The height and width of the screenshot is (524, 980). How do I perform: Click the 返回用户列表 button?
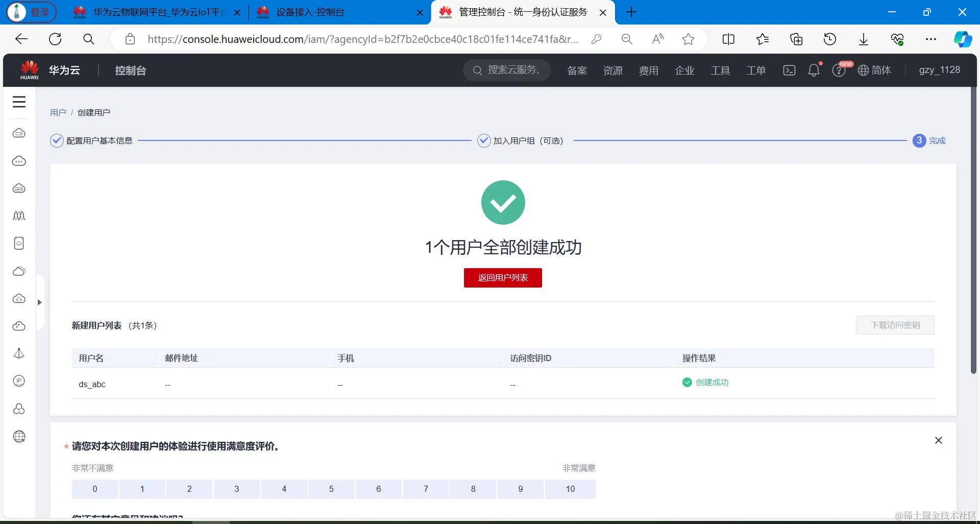click(503, 278)
